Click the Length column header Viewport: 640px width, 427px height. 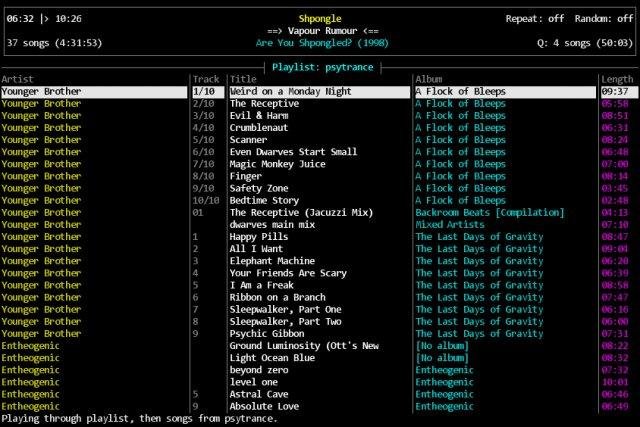click(617, 79)
